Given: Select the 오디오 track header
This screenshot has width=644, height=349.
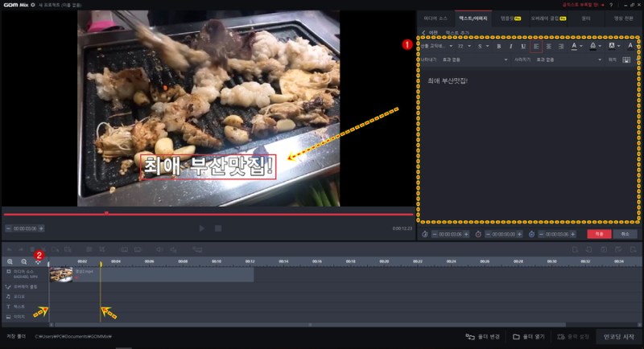Looking at the screenshot, I should coord(25,297).
